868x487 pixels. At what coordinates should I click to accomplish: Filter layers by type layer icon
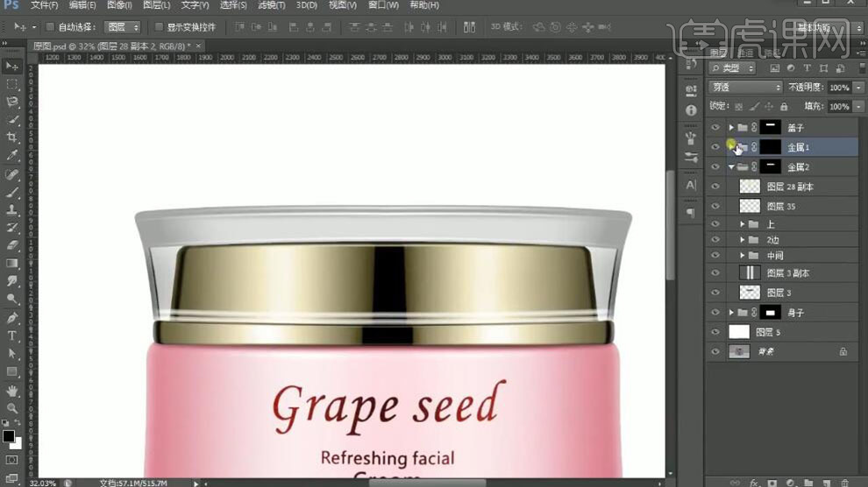click(808, 68)
